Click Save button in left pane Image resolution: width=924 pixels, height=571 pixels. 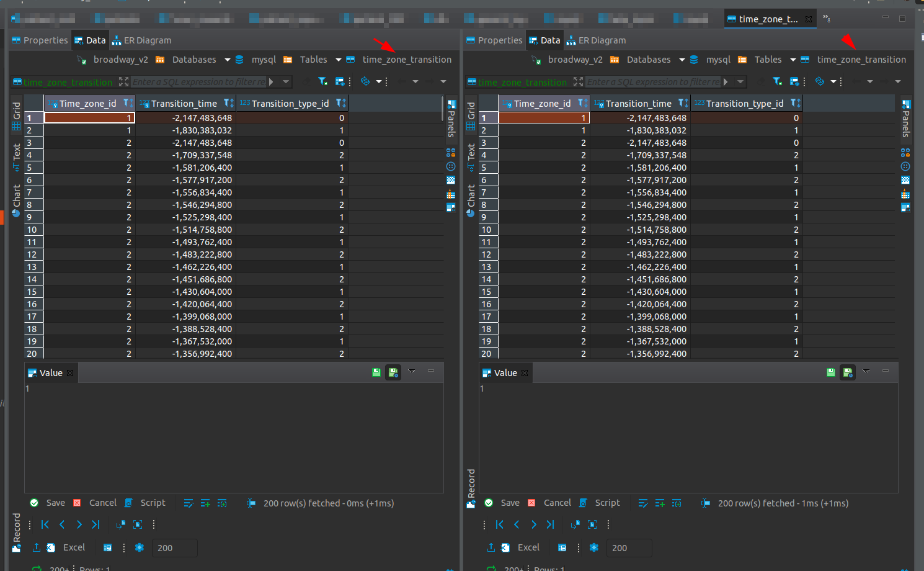tap(48, 503)
